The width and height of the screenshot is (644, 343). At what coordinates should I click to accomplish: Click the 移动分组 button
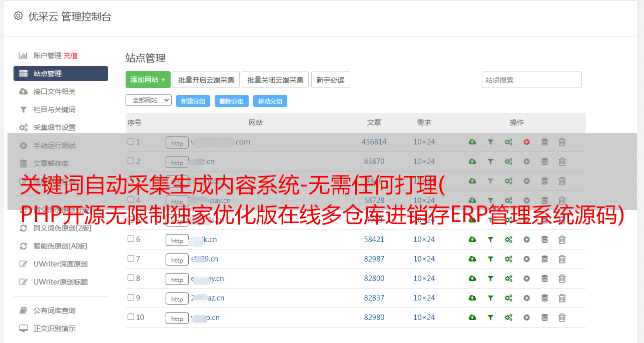(270, 101)
